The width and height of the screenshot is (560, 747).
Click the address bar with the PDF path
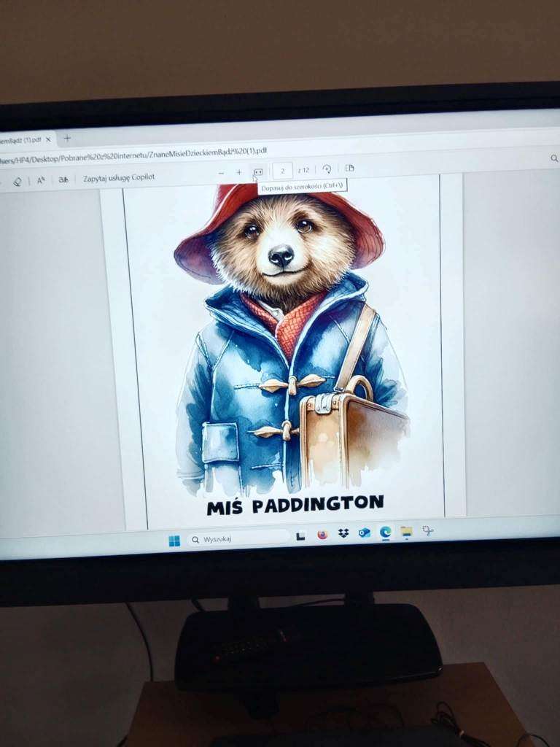(x=133, y=156)
